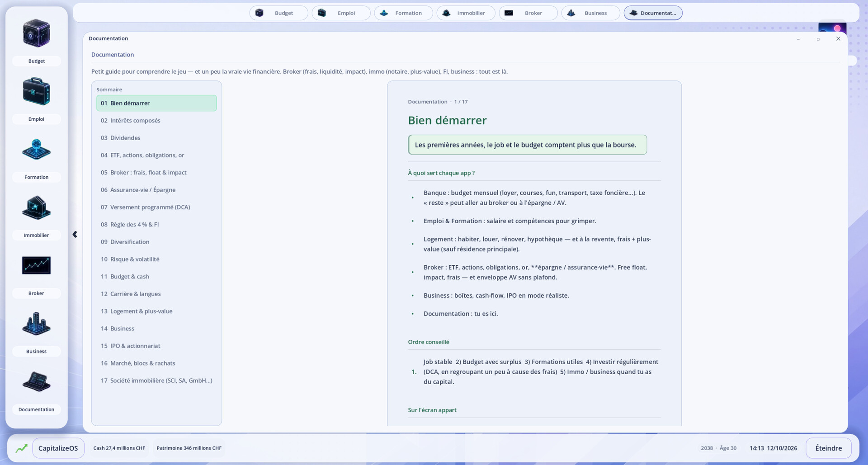Image resolution: width=868 pixels, height=465 pixels.
Task: Open the Documentation tablet icon in sidebar
Action: point(36,381)
